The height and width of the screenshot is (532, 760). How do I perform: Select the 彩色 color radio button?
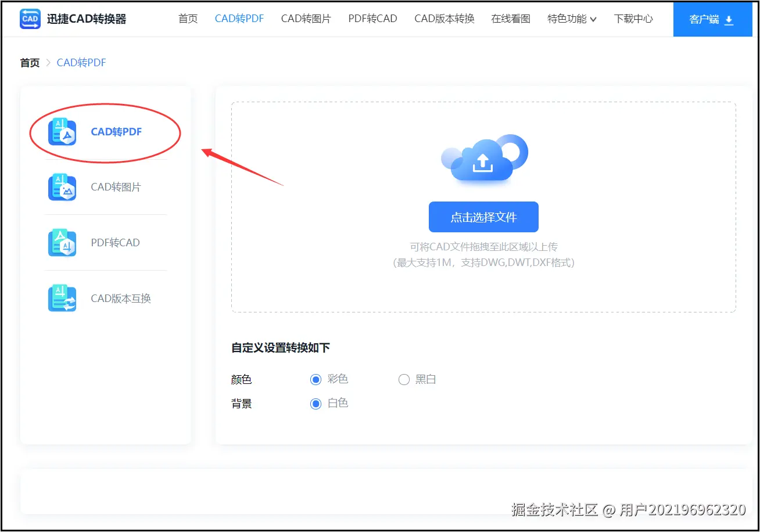[316, 380]
